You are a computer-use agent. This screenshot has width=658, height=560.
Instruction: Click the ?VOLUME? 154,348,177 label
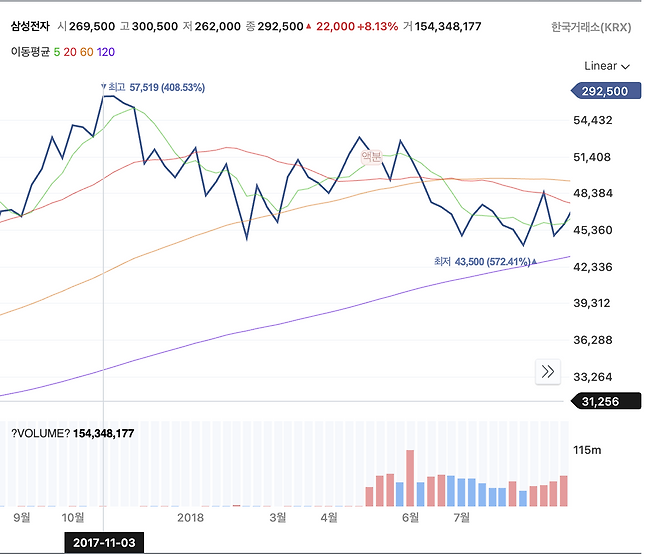(x=73, y=433)
